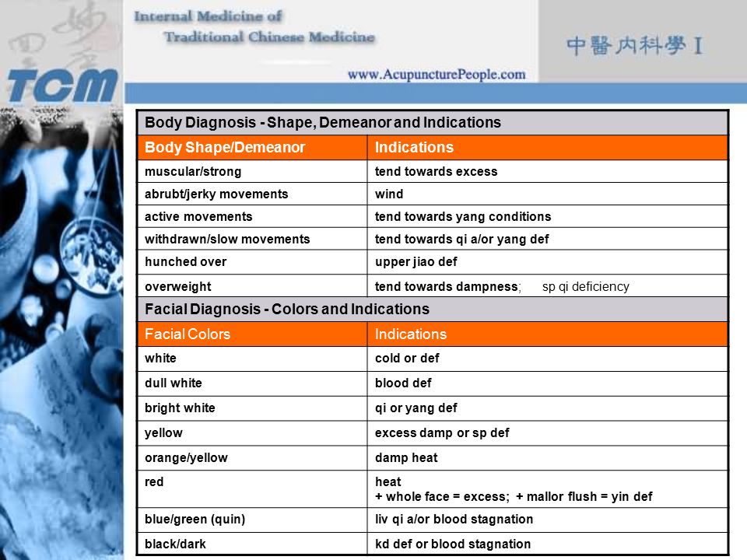Select 'Body Diagnosis - Shape, Demeanor and Indications' heading
Viewport: 747px width, 560px height.
[322, 122]
